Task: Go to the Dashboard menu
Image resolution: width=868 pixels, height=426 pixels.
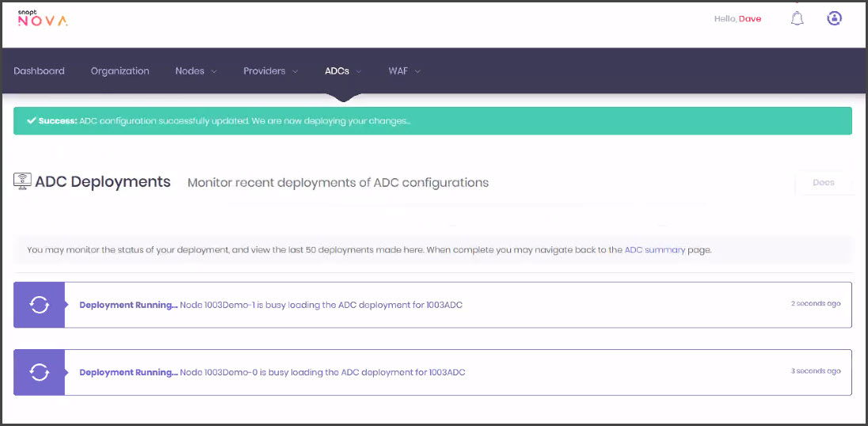Action: coord(39,70)
